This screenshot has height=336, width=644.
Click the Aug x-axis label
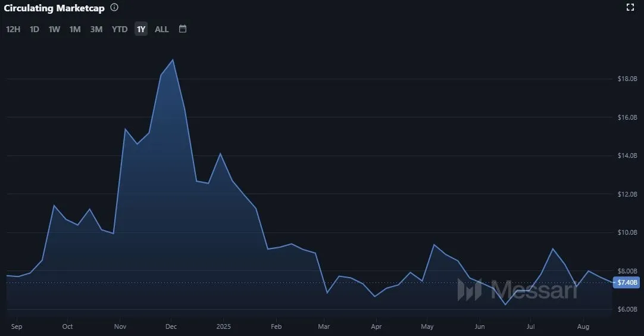[583, 326]
